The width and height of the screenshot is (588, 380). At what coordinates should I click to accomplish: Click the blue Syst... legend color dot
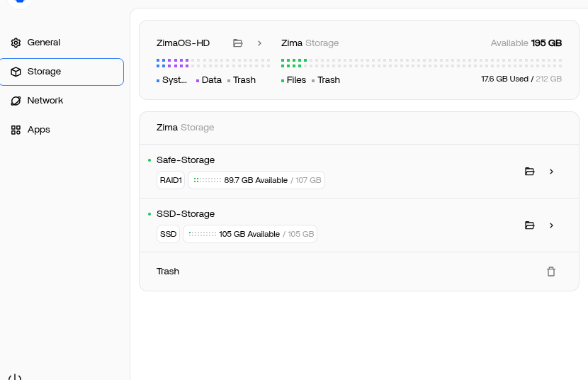tap(158, 81)
